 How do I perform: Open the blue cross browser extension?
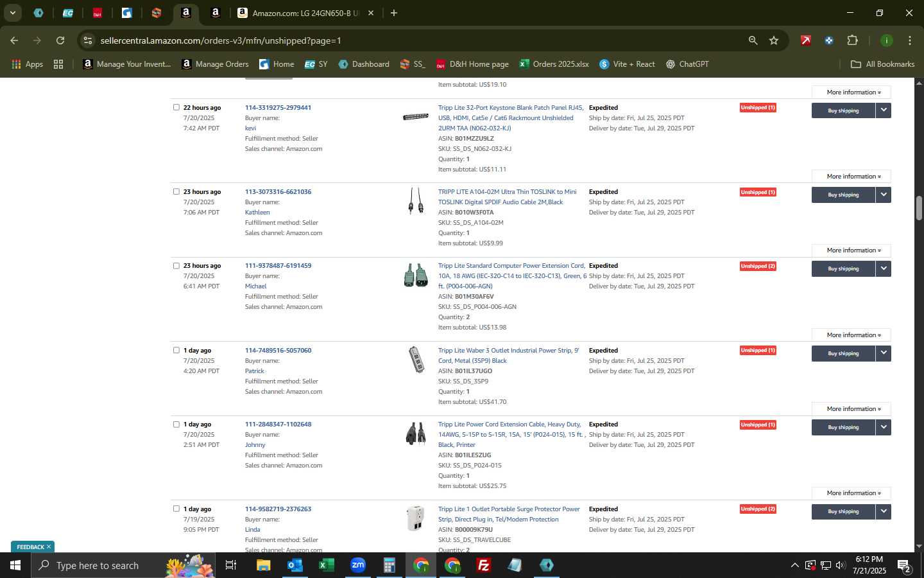829,40
